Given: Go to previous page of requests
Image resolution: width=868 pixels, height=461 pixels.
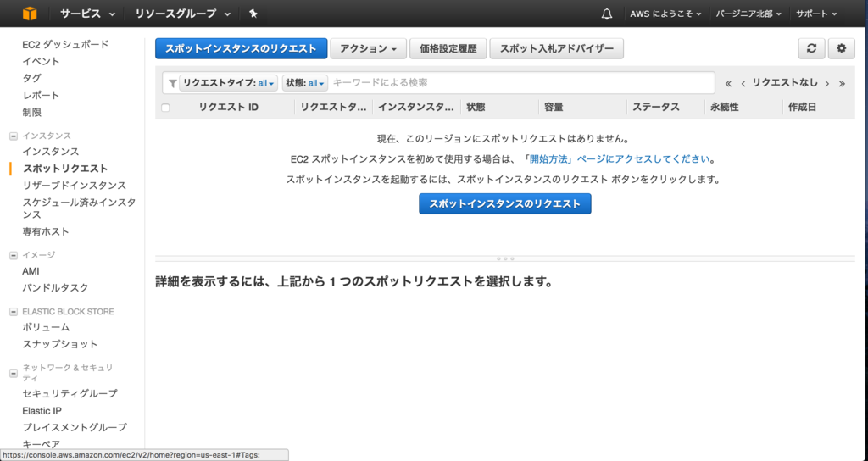Looking at the screenshot, I should click(743, 84).
